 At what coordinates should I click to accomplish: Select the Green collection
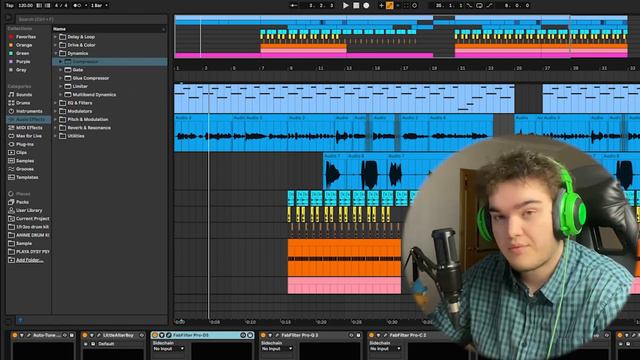22,53
